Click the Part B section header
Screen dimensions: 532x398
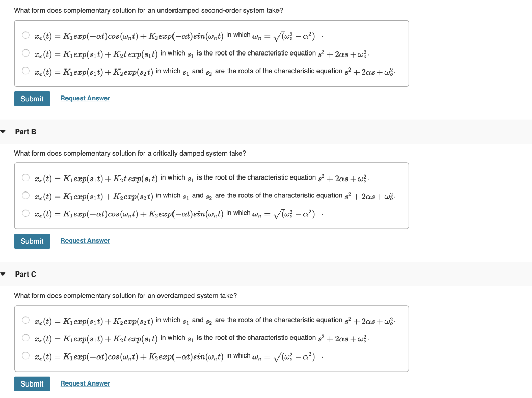click(25, 132)
